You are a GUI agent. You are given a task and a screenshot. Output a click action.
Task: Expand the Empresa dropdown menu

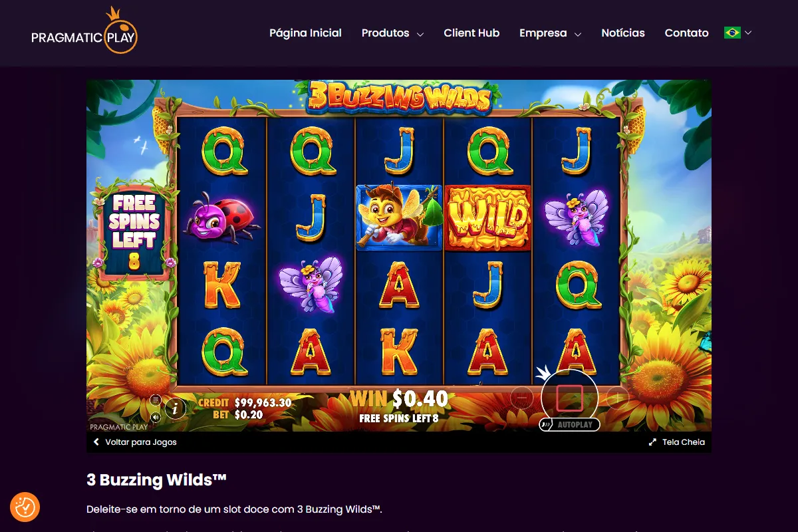(551, 33)
